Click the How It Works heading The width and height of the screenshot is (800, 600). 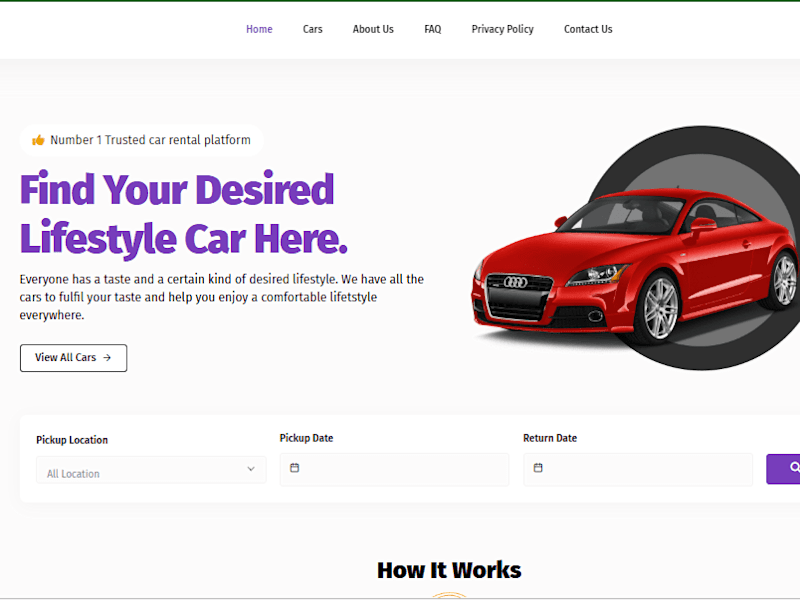click(449, 570)
